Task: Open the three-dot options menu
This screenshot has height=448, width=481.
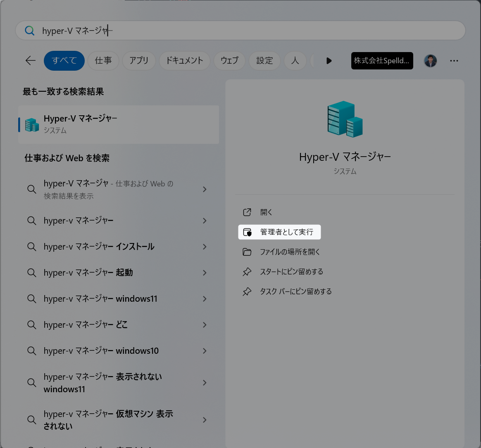Action: pyautogui.click(x=454, y=61)
